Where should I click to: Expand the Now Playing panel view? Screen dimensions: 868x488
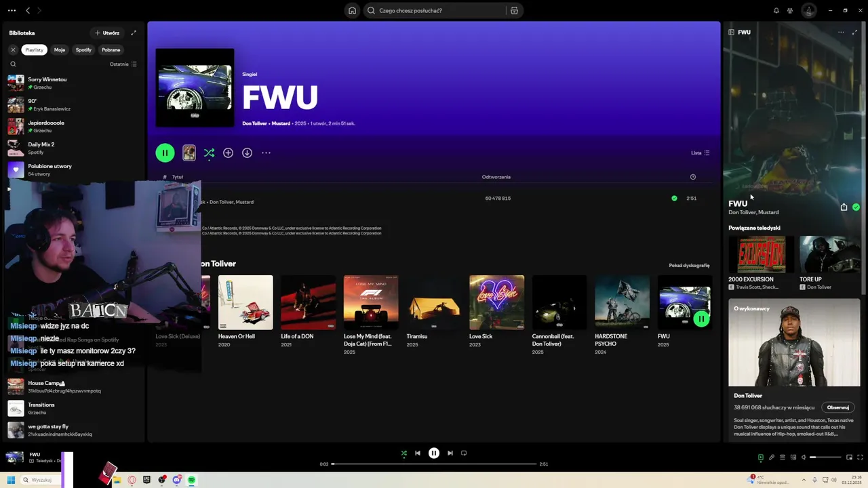coord(854,32)
